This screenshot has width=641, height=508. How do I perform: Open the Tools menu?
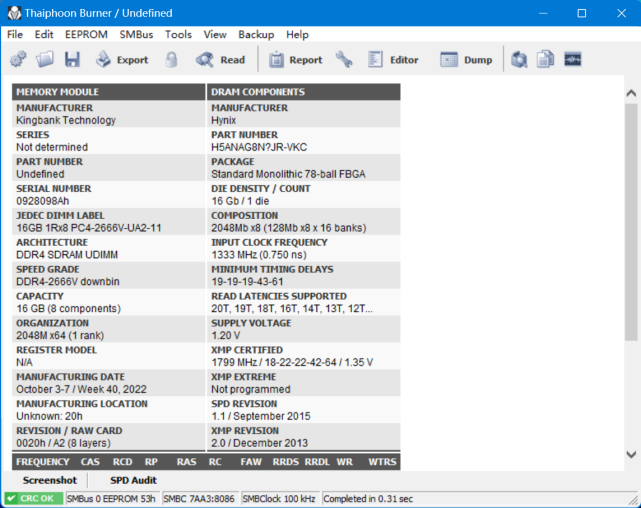(178, 34)
